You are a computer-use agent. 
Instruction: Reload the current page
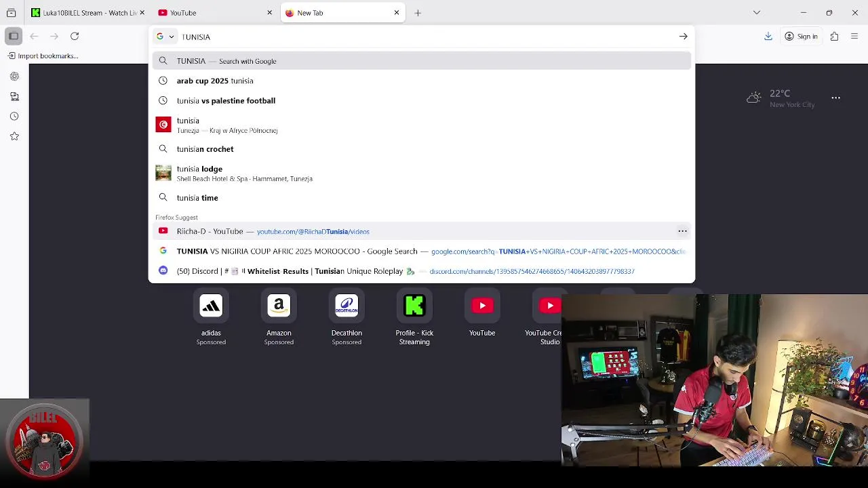pyautogui.click(x=75, y=37)
